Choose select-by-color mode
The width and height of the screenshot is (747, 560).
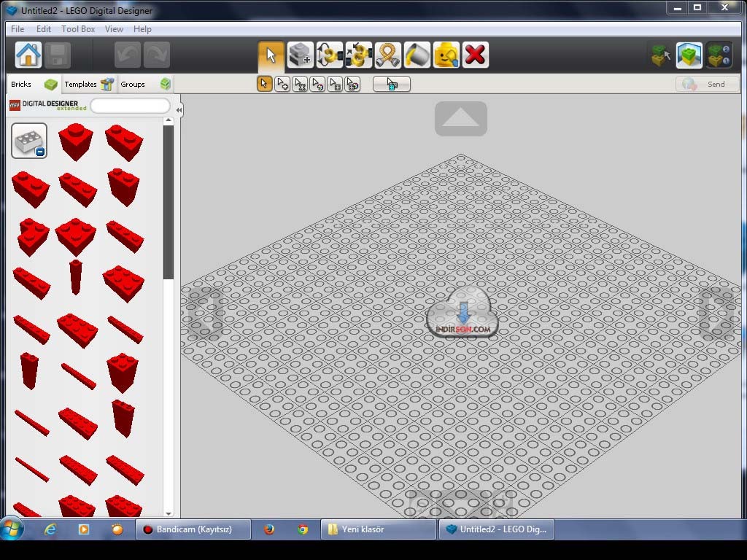[317, 85]
